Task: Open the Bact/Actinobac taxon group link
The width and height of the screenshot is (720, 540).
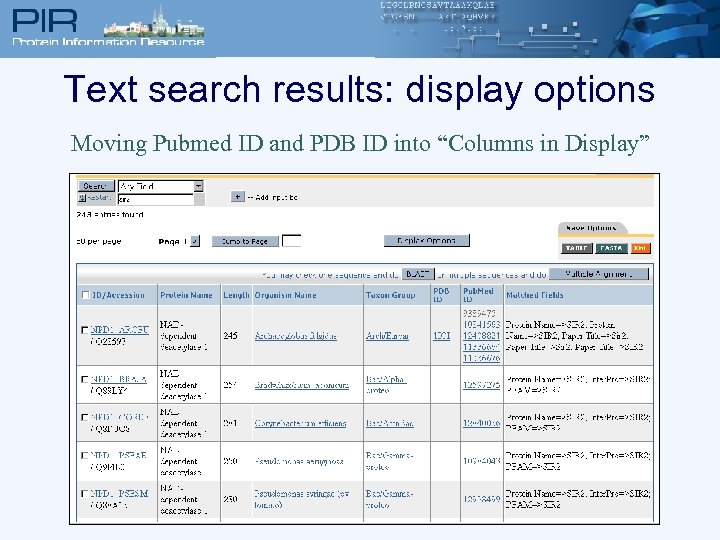Action: 389,423
